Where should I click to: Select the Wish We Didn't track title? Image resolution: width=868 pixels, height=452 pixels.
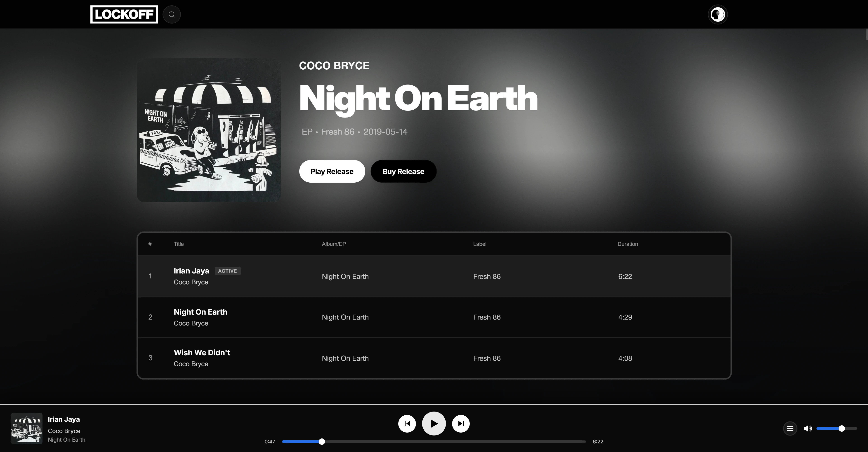click(202, 353)
